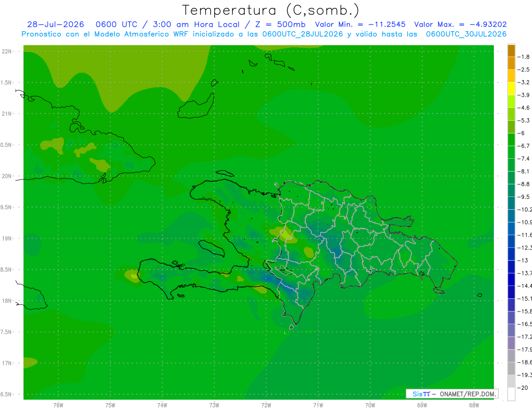Click the '21N' latitude label
This screenshot has width=532, height=411.
tap(7, 114)
